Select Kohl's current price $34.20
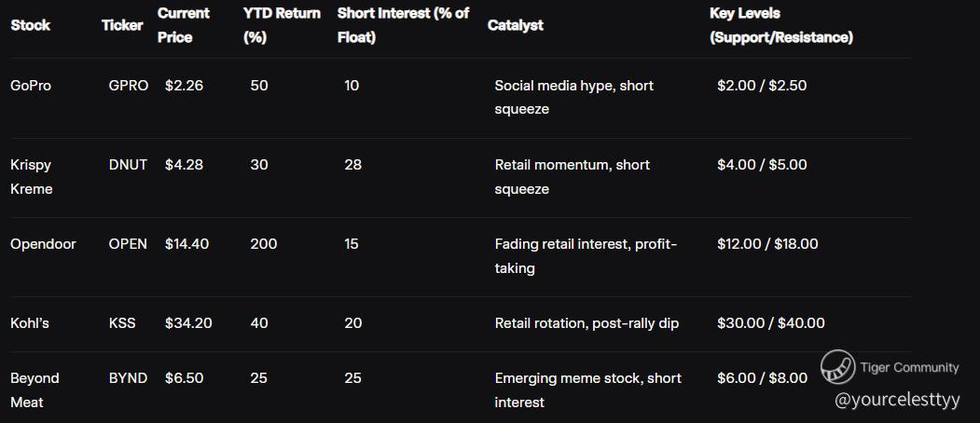The image size is (980, 423). [188, 323]
